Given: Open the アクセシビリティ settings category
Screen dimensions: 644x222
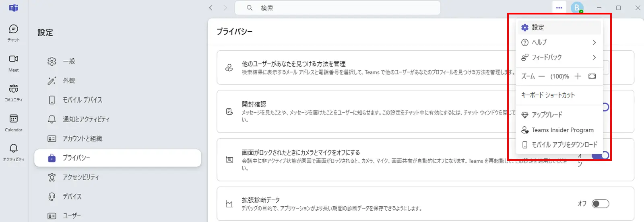Looking at the screenshot, I should (x=80, y=177).
